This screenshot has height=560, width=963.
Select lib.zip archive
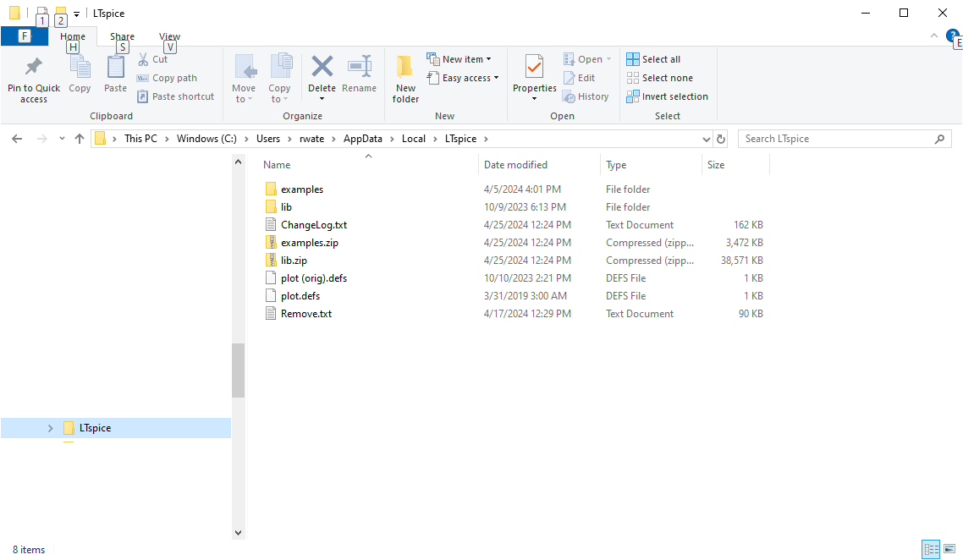click(x=294, y=261)
